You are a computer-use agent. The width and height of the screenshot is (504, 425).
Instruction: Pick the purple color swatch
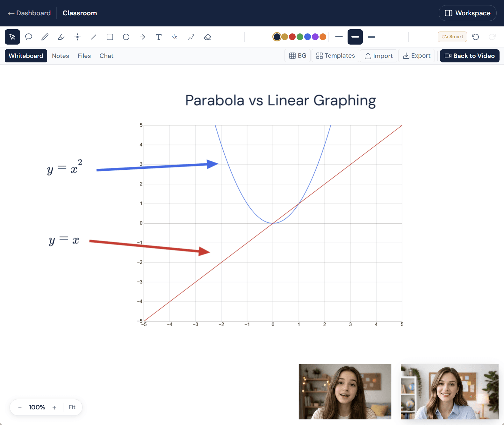point(315,37)
